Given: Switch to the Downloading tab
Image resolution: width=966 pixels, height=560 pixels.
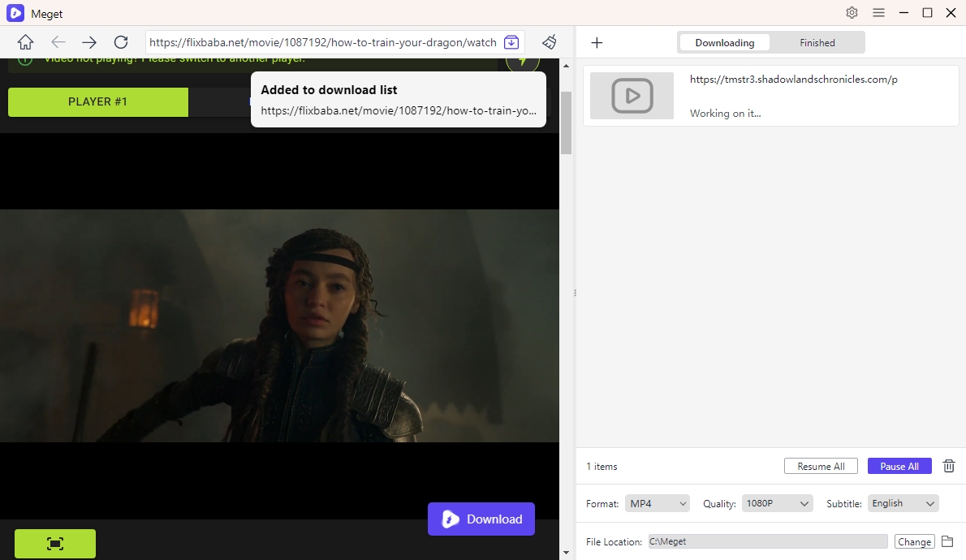Looking at the screenshot, I should 724,42.
